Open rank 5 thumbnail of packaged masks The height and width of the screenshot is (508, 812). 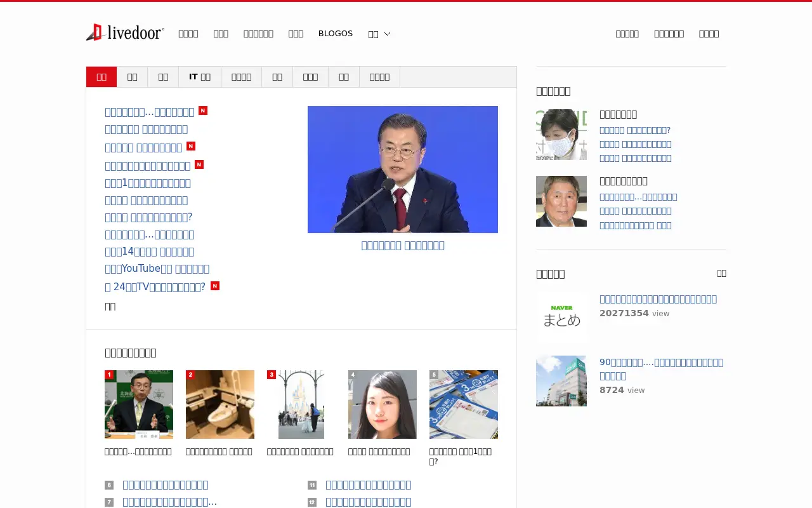coord(464,404)
